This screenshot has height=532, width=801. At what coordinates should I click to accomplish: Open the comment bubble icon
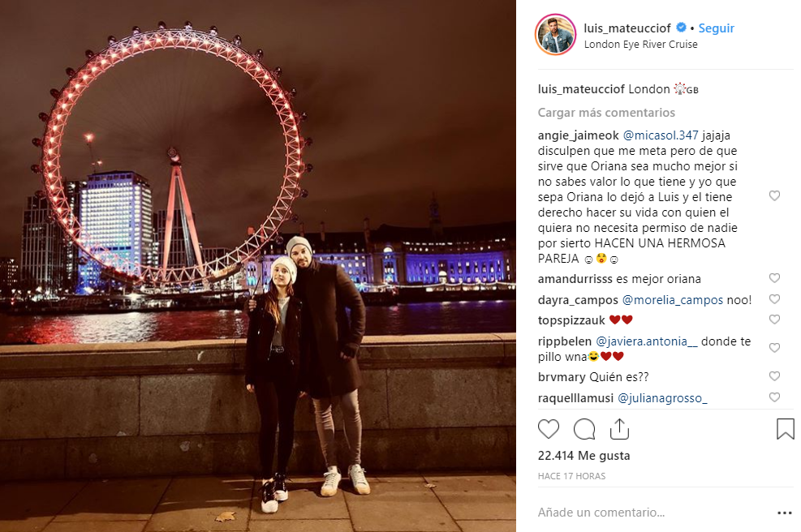tap(584, 429)
